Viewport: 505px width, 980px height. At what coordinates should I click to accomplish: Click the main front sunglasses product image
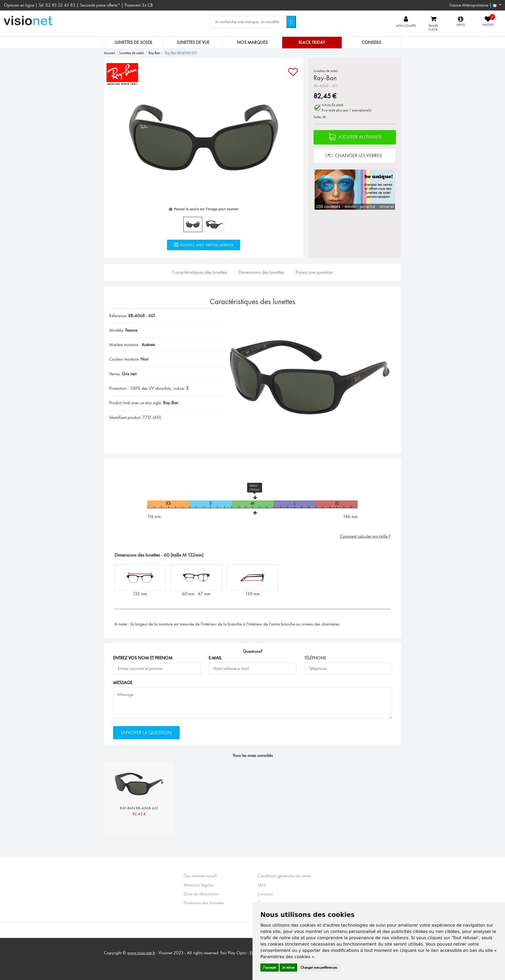coord(203,137)
